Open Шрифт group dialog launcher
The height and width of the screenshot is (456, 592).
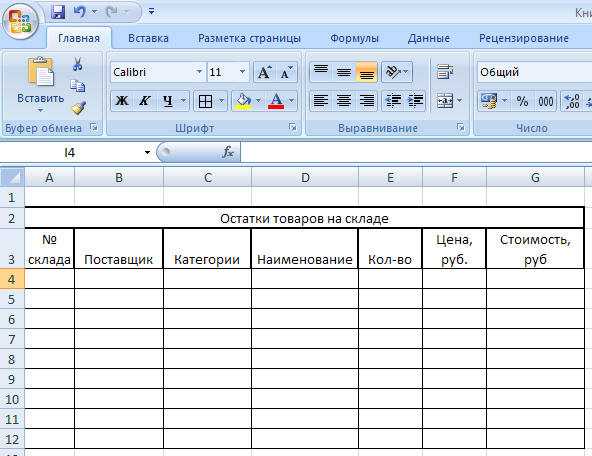pyautogui.click(x=292, y=127)
